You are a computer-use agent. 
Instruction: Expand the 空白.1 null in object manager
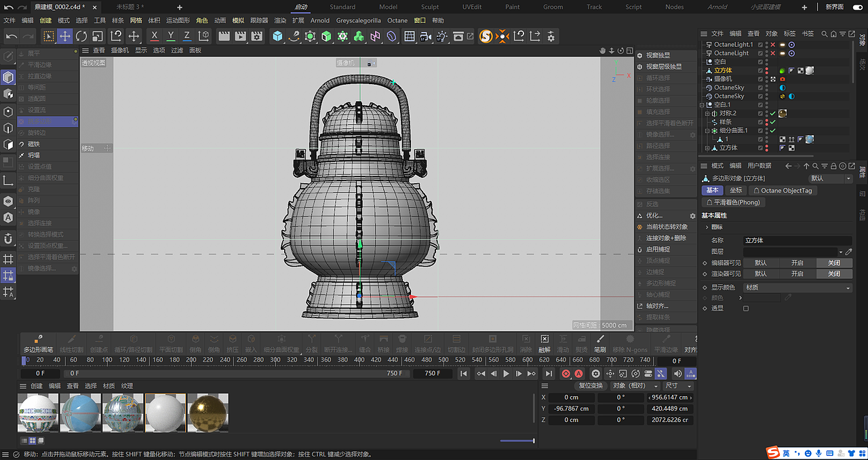701,105
